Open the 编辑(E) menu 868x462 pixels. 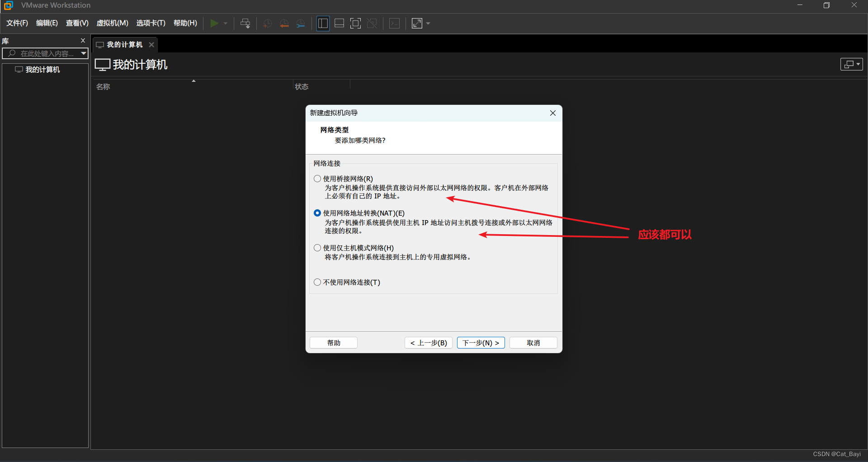(x=47, y=23)
